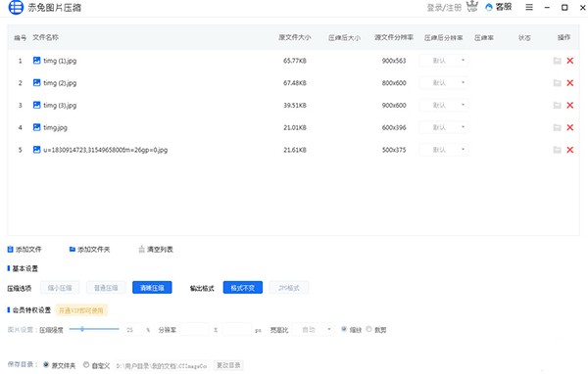588x374 pixels.
Task: Click 登录/注册 login link
Action: pos(444,8)
